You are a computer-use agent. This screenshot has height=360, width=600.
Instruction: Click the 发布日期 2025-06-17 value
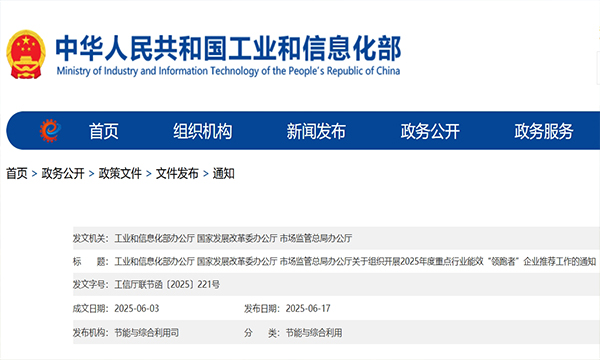pos(308,308)
